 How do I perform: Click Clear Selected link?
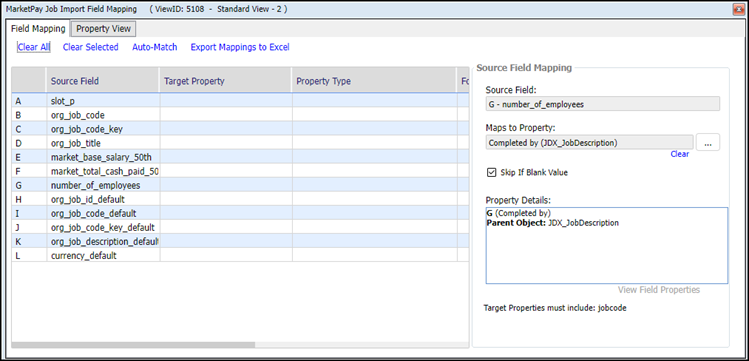coord(90,47)
